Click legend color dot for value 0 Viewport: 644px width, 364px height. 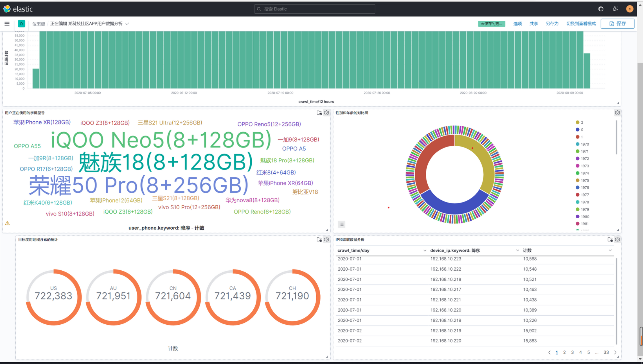point(578,130)
